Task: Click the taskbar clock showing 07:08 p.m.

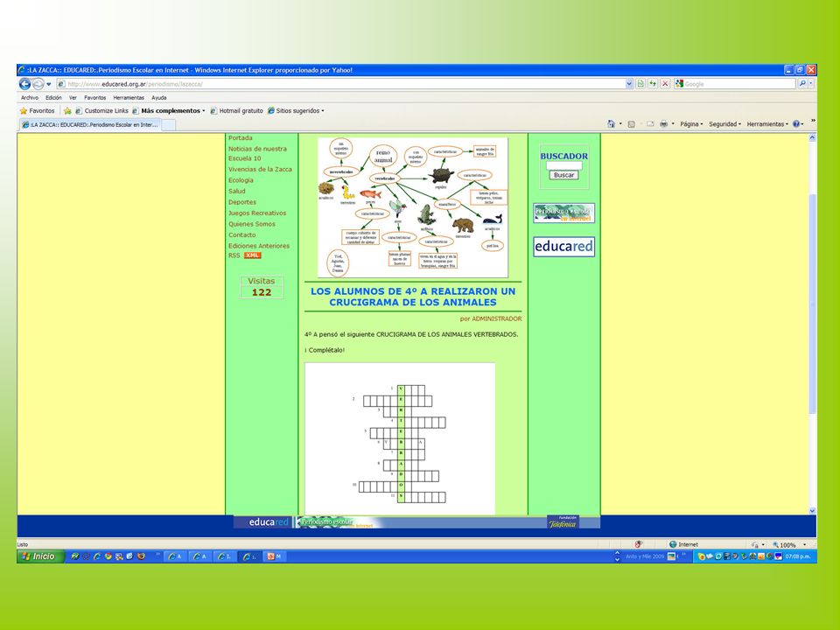Action: pos(798,556)
